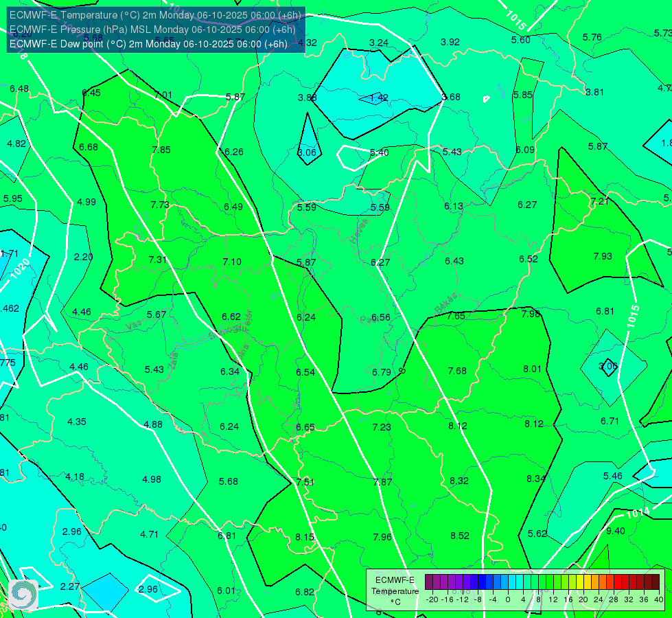Click the 8.15 temperature value
This screenshot has height=618, width=672.
305,537
